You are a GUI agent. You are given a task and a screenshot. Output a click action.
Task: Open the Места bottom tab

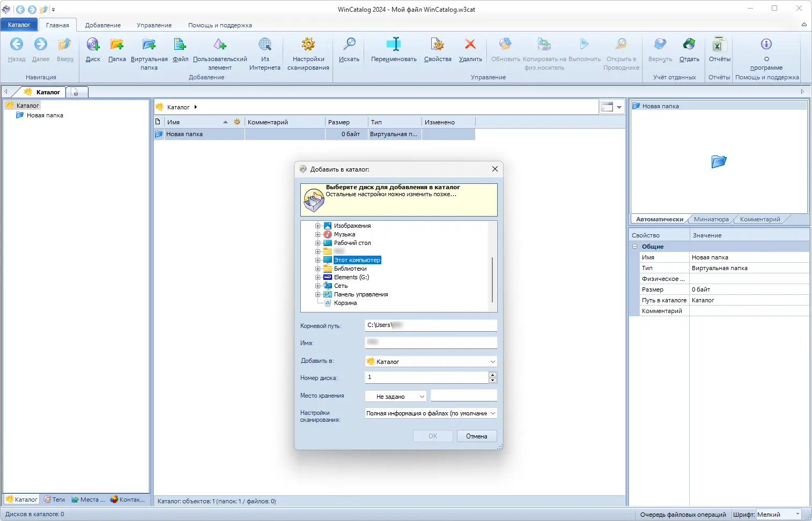(x=88, y=500)
